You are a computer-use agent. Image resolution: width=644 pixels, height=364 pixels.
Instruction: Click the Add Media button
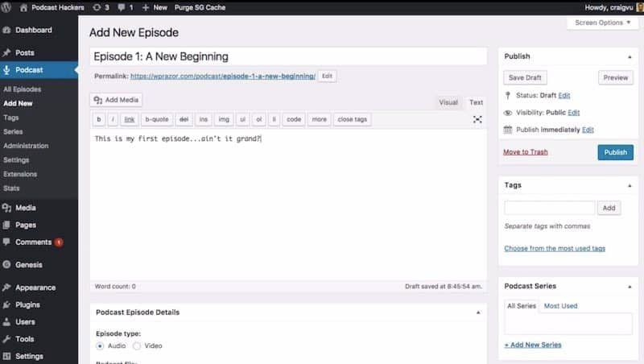tap(116, 100)
